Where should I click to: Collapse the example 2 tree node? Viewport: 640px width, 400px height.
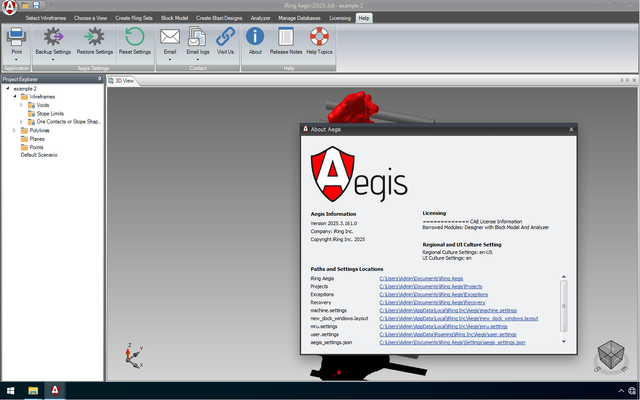8,88
